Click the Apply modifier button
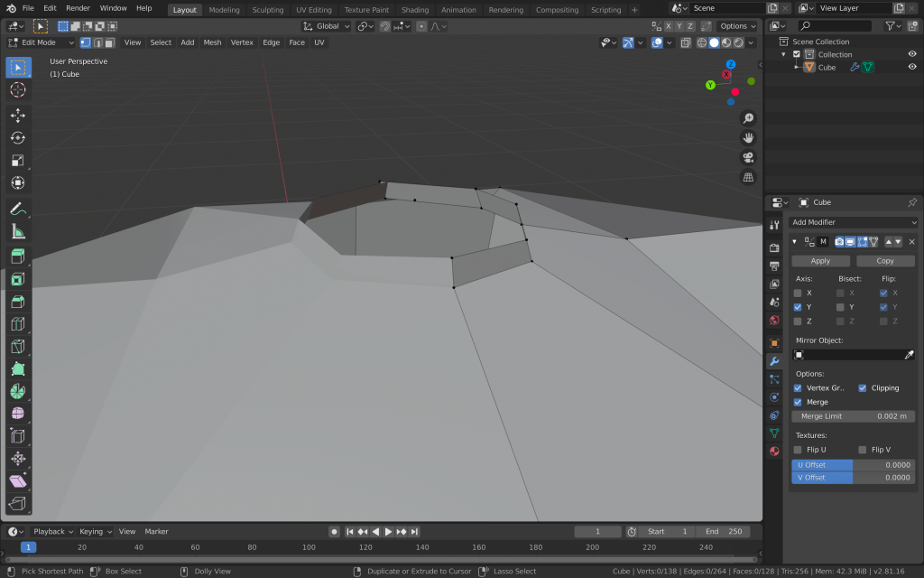 coord(820,261)
